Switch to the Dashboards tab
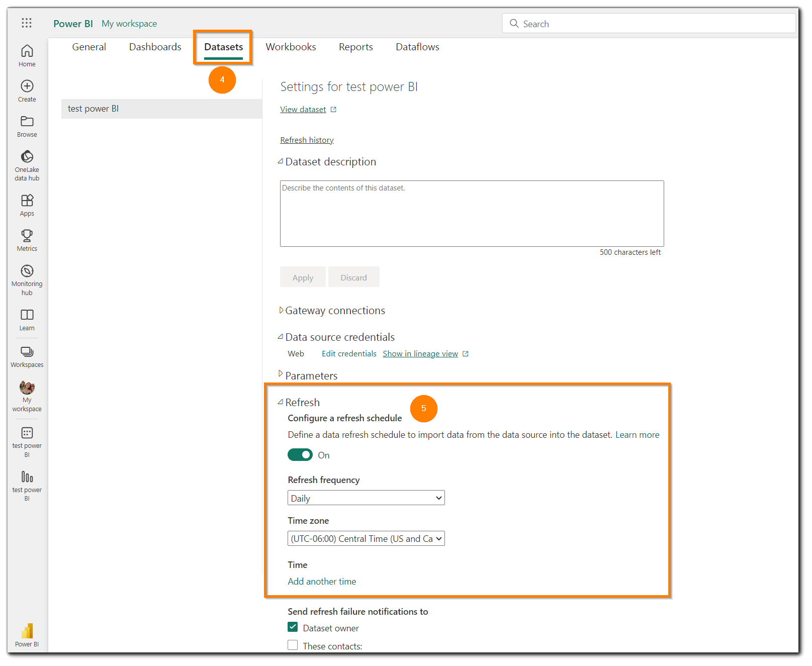The image size is (812, 666). click(155, 47)
